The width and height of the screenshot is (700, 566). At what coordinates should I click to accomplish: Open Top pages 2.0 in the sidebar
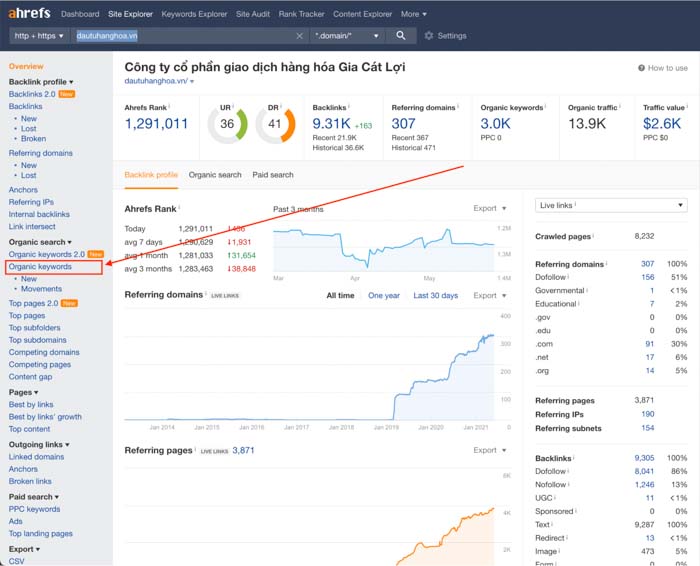tap(33, 303)
